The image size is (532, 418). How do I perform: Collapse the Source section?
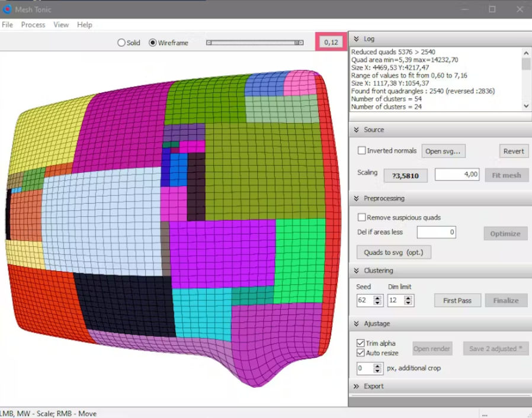pyautogui.click(x=356, y=130)
